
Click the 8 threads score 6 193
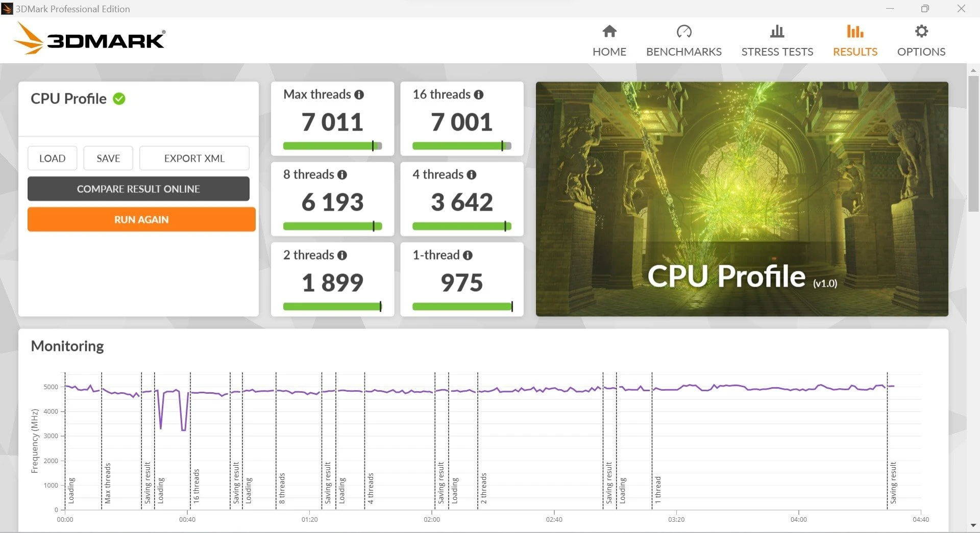click(332, 202)
